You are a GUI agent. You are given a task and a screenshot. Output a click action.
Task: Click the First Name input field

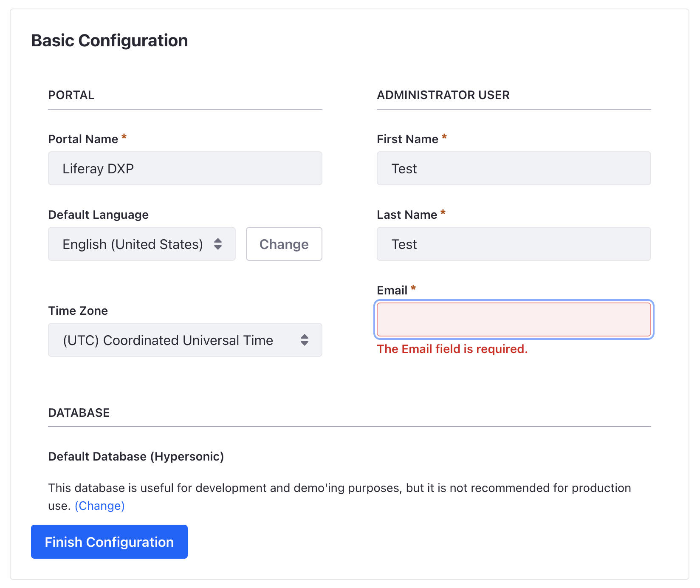(514, 168)
